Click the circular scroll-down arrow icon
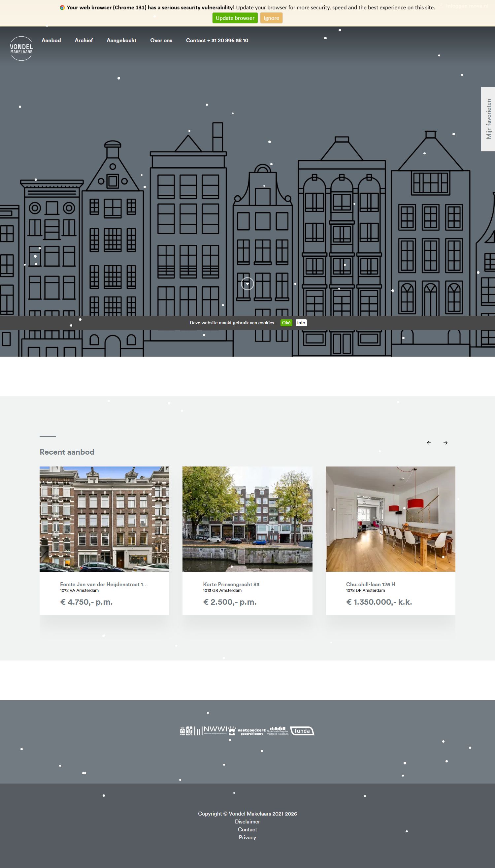This screenshot has height=868, width=495. tap(247, 284)
